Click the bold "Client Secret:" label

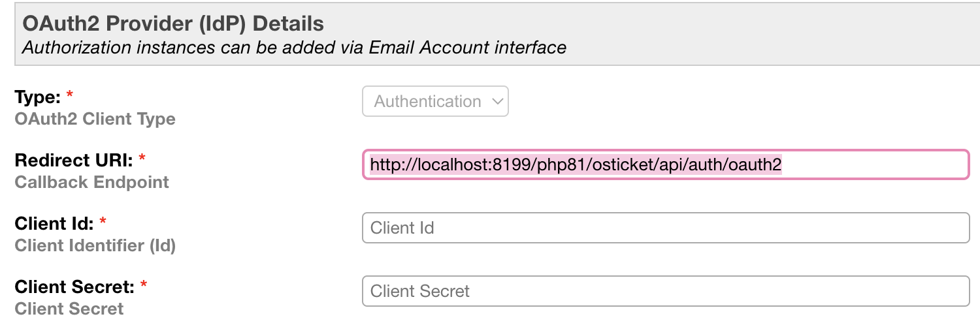tap(74, 286)
